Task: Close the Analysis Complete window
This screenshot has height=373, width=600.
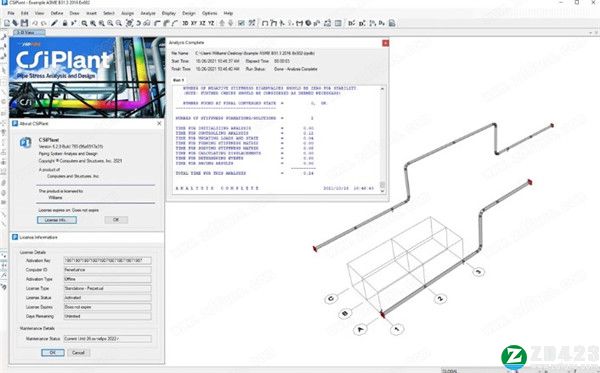Action: click(385, 43)
